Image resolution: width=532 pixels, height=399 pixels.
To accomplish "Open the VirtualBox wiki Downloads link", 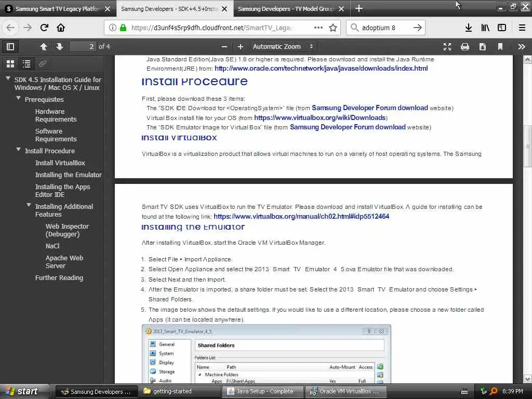I will (x=320, y=117).
